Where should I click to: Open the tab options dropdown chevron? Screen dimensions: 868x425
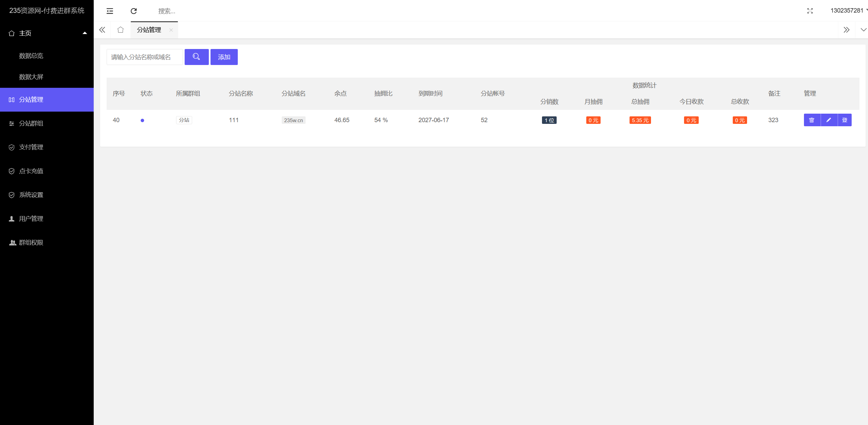(863, 30)
